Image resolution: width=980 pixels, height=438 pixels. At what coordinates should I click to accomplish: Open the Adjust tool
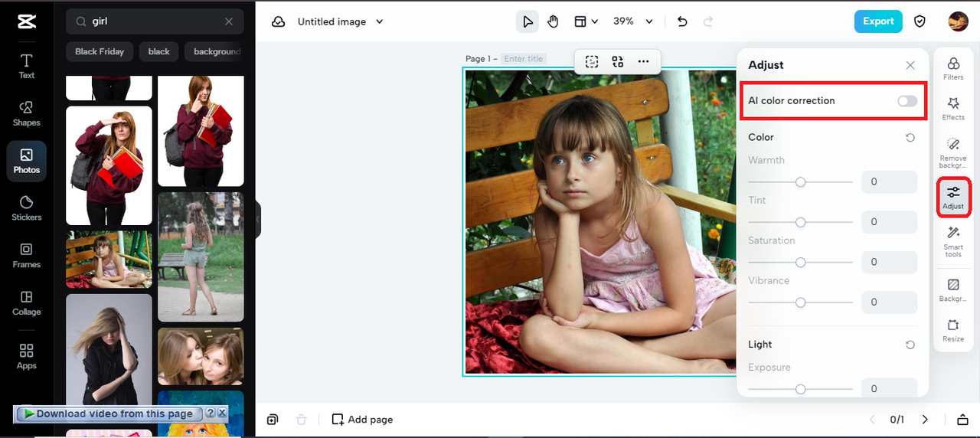(953, 197)
